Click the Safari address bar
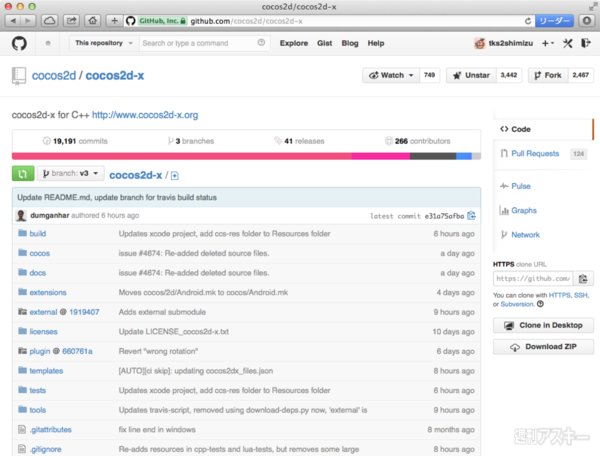The width and height of the screenshot is (600, 456). tap(329, 21)
